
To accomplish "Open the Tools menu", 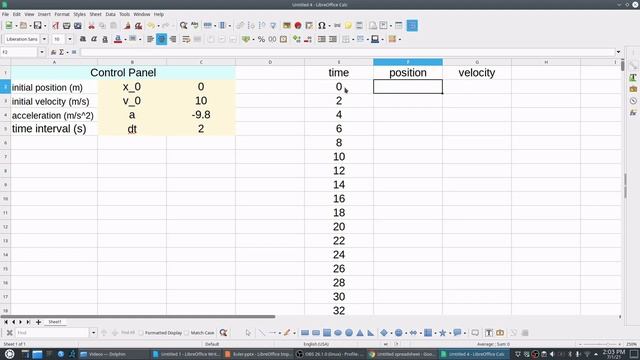I will 124,14.
